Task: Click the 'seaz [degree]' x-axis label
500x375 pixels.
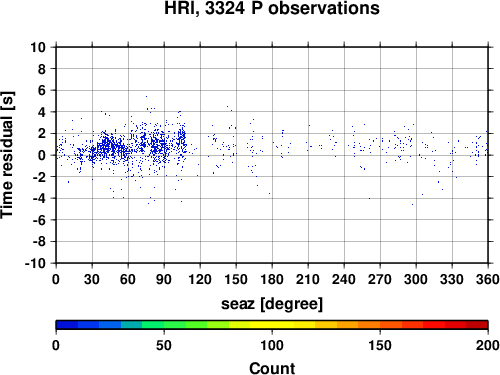Action: point(272,304)
